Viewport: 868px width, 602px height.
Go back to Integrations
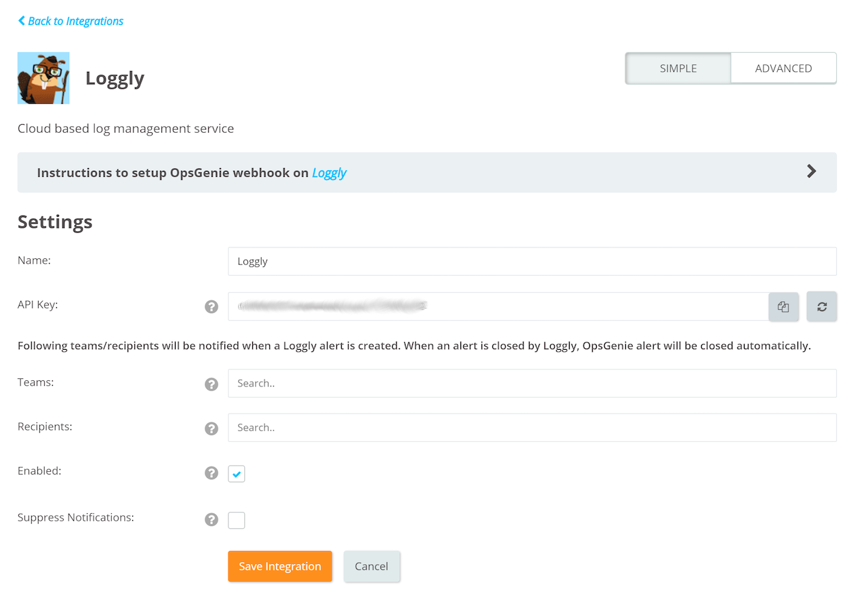click(x=71, y=21)
